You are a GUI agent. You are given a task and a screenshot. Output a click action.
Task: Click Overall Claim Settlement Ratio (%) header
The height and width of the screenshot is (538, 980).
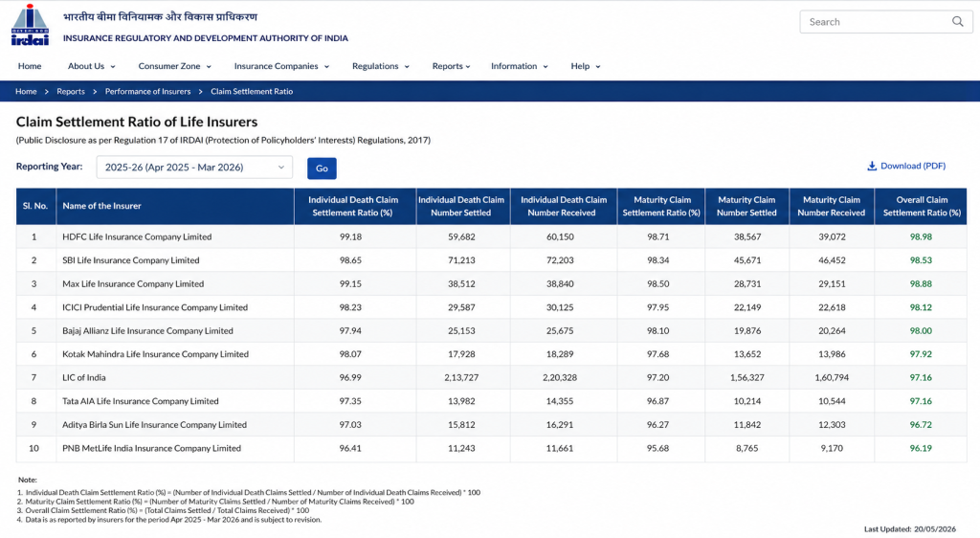pos(922,206)
